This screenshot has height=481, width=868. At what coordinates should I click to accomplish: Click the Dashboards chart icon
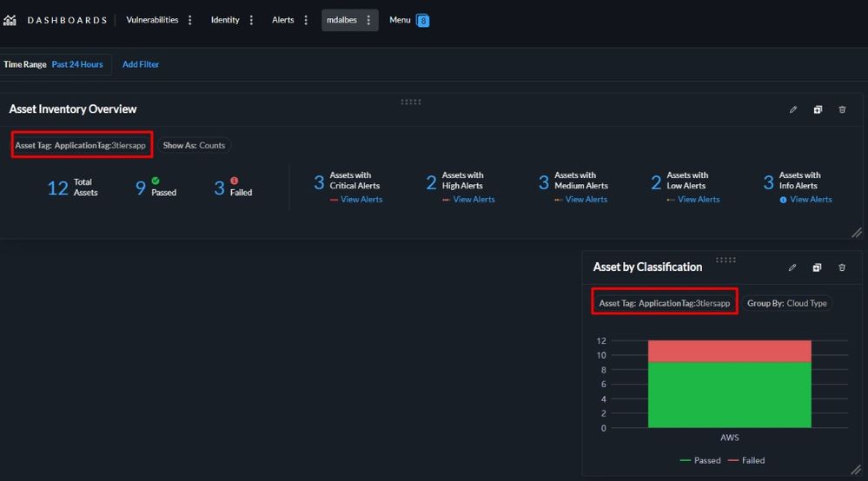click(10, 20)
